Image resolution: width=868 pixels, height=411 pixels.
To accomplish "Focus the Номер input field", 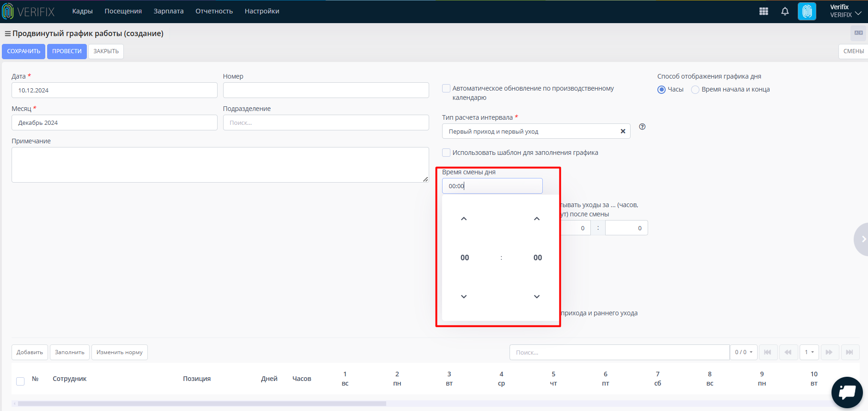I will pos(326,90).
